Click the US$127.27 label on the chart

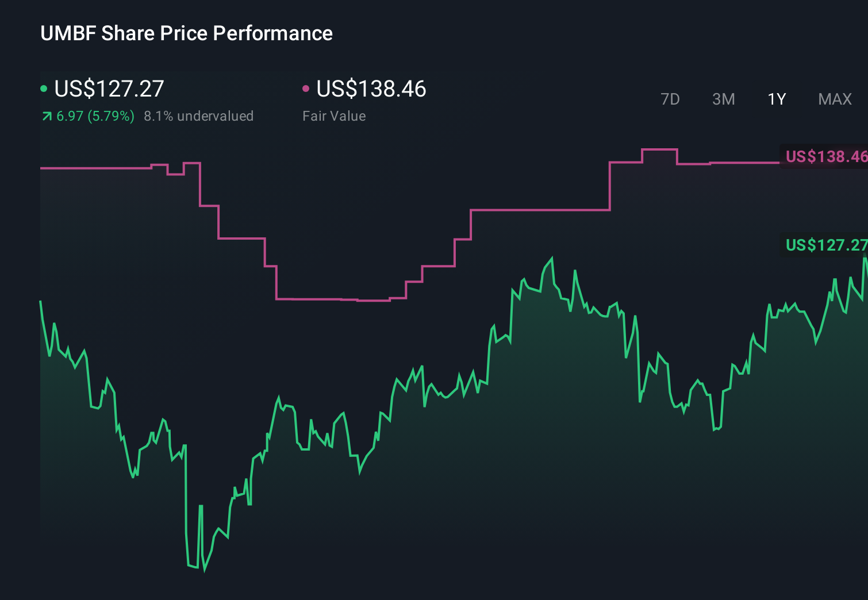point(825,245)
